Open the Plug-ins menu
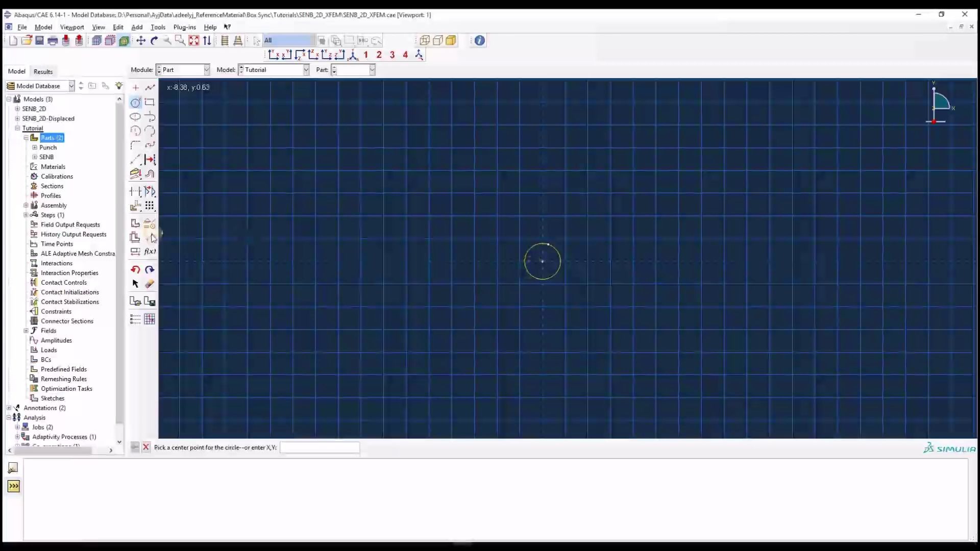Screen dimensions: 980x551 coord(185,27)
